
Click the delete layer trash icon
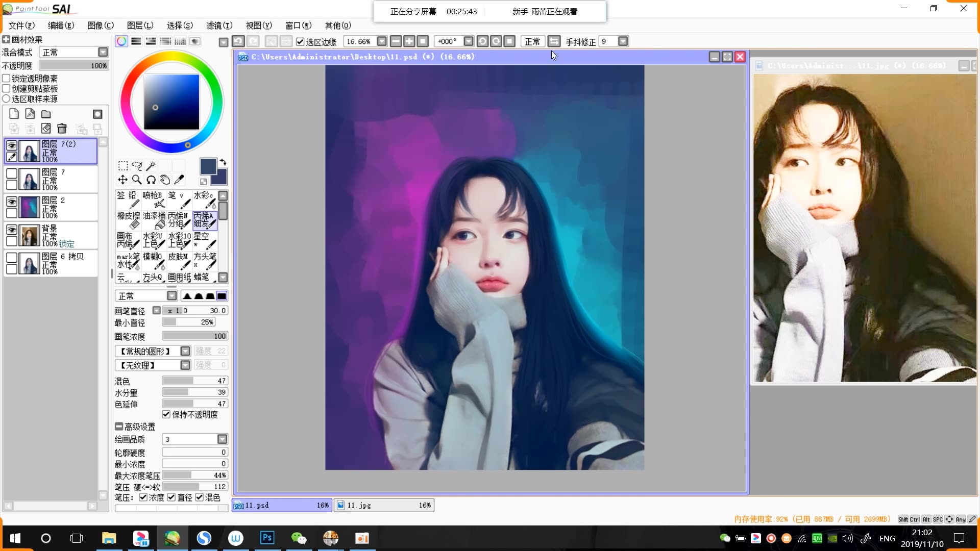62,129
